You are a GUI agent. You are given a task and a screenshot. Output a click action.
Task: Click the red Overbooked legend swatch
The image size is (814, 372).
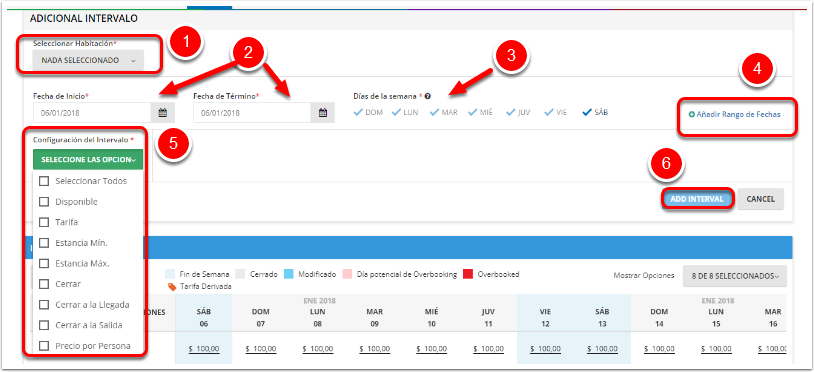click(x=469, y=274)
